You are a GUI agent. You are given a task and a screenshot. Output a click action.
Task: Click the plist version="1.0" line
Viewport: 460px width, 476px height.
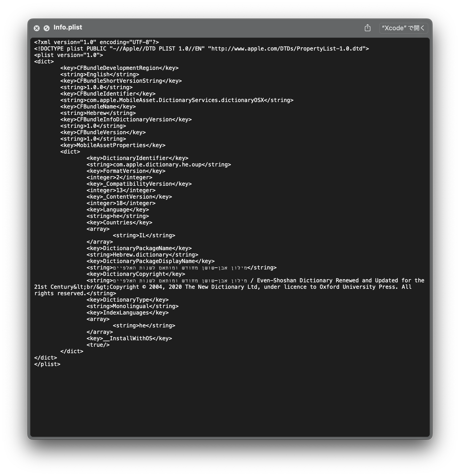(69, 55)
